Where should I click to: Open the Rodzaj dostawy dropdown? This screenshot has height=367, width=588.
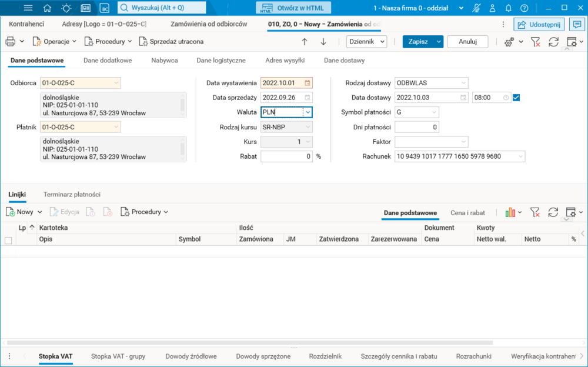[x=463, y=83]
